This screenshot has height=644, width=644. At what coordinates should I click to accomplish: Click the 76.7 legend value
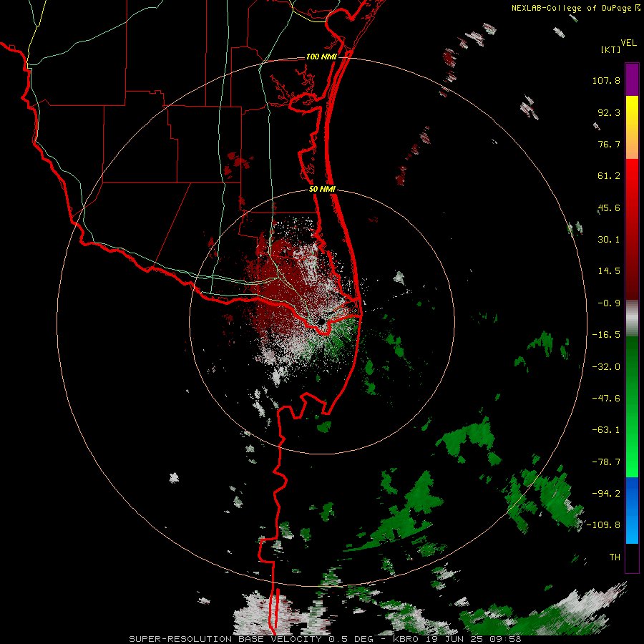609,144
